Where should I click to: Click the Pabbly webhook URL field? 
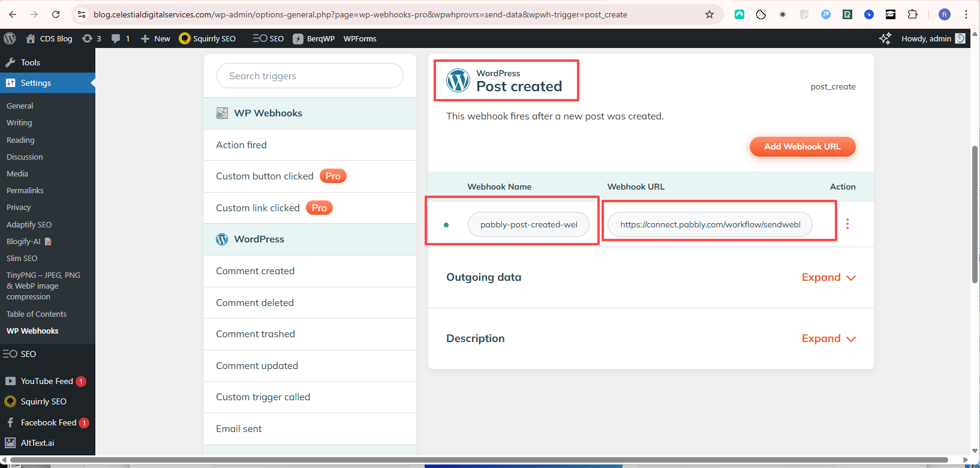[x=710, y=224]
